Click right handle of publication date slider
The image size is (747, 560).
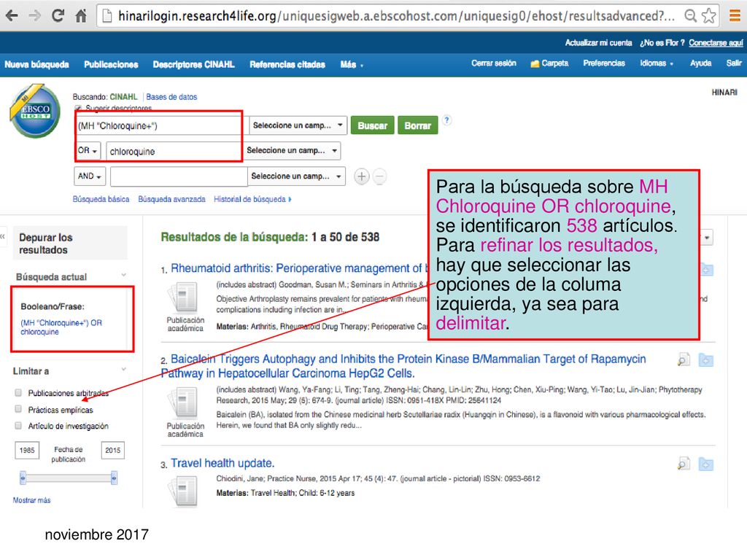tap(114, 477)
